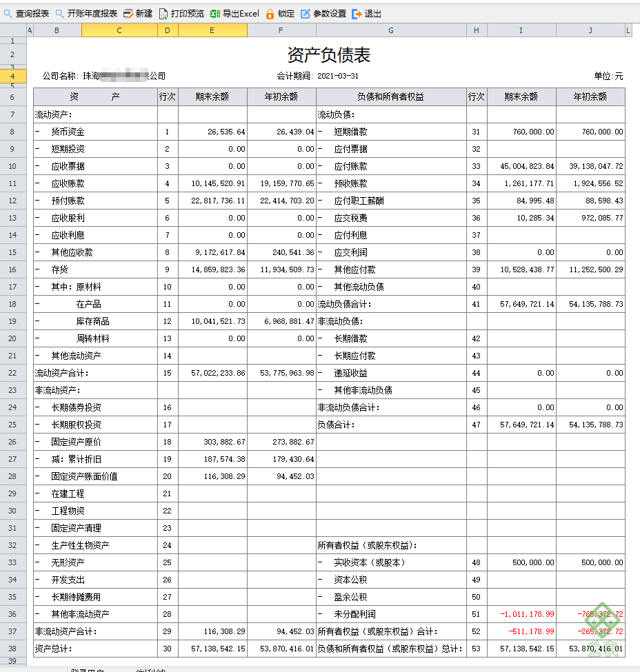The image size is (640, 672).
Task: Select column header E
Action: pyautogui.click(x=212, y=30)
